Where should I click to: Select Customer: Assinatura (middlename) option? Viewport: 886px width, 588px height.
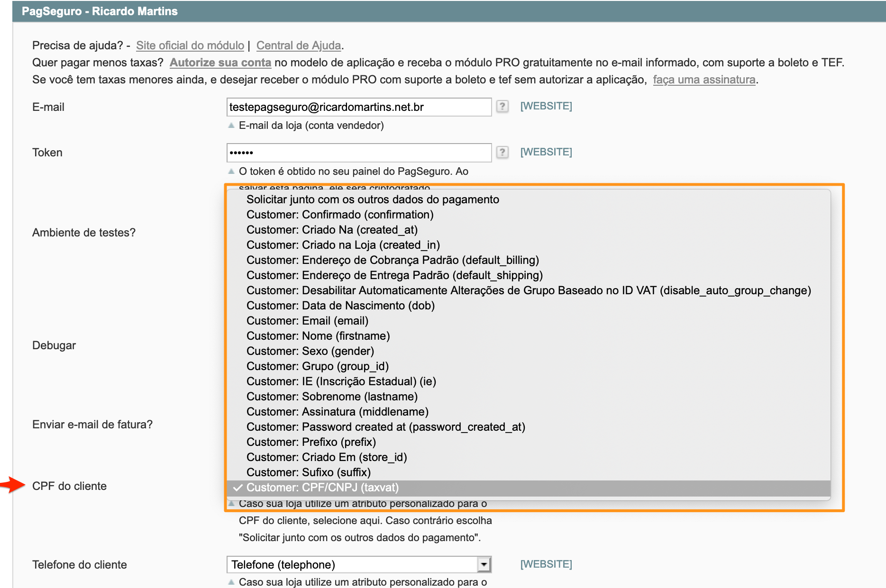coord(529,412)
